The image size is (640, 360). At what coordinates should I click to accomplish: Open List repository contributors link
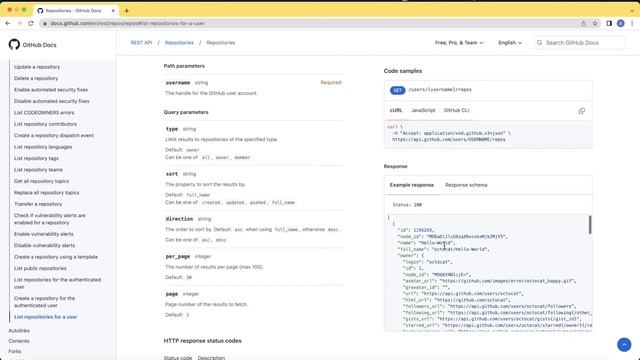(x=45, y=124)
